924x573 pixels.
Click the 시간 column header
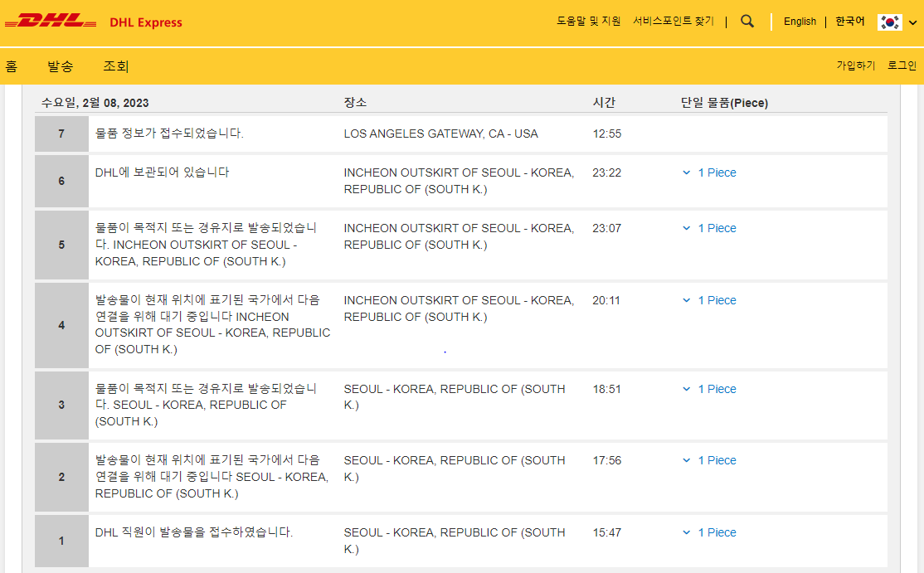click(604, 103)
